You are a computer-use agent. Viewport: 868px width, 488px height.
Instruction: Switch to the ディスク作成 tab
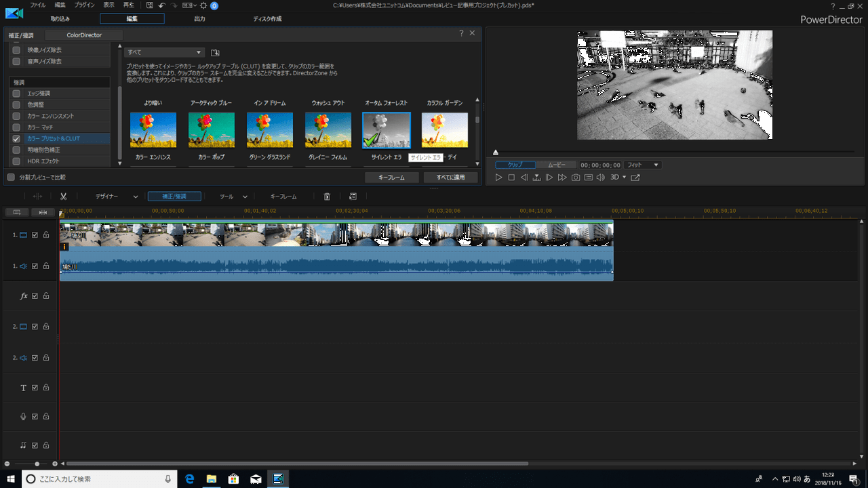pyautogui.click(x=267, y=19)
